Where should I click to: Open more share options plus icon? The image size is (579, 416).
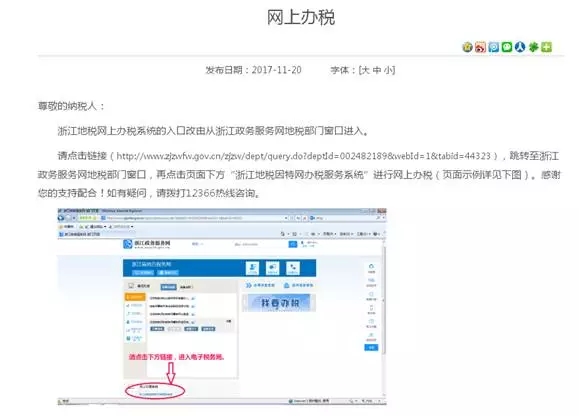point(547,47)
